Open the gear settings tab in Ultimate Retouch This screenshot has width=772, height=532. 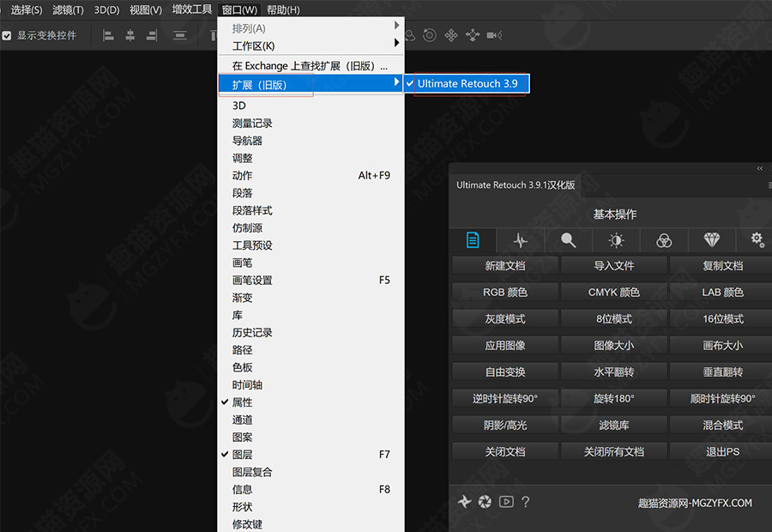pyautogui.click(x=757, y=240)
